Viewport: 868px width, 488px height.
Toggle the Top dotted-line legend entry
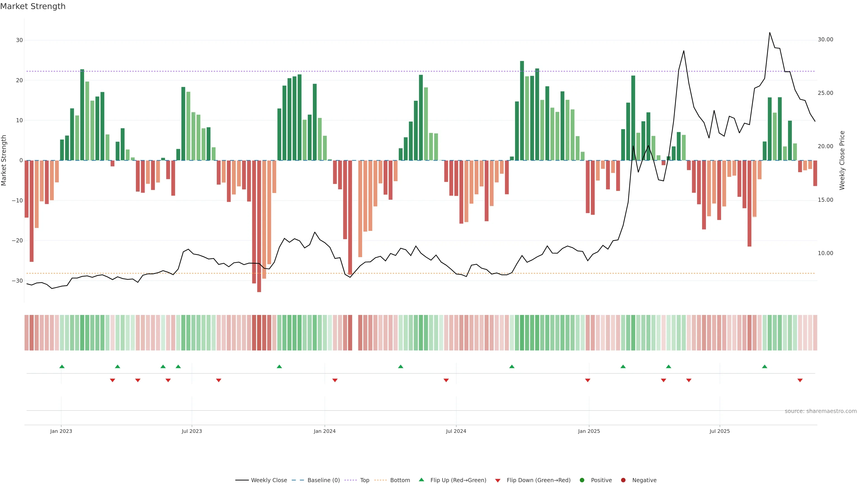(364, 480)
